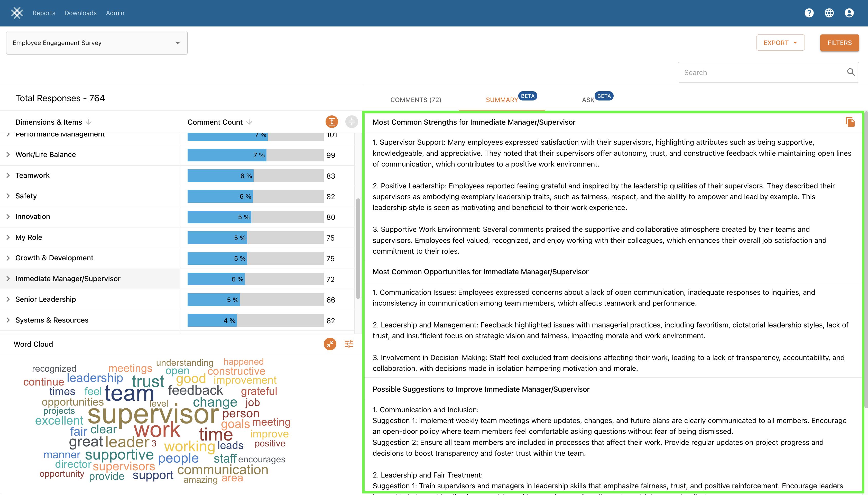Click the search magnifier icon

click(x=851, y=72)
